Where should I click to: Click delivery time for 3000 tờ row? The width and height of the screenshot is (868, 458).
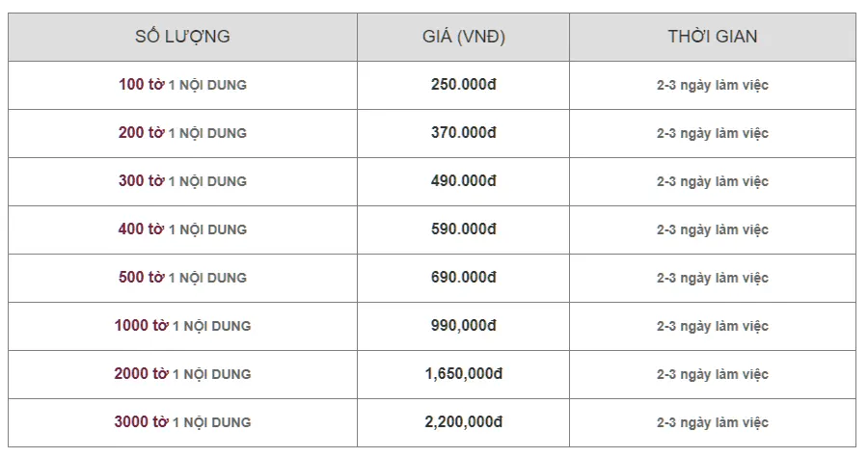(712, 422)
